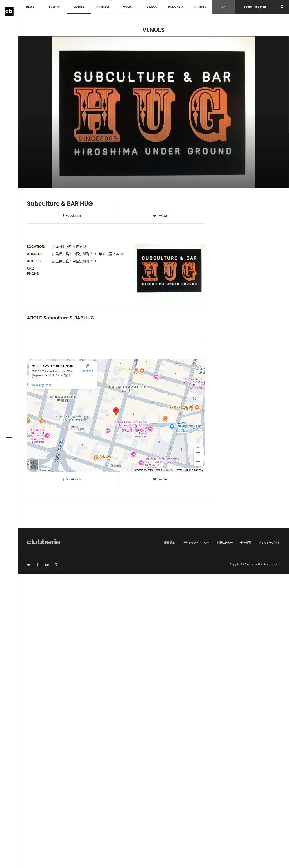The width and height of the screenshot is (289, 868).
Task: Click Lawson Shinyagenbori Shop marker
Action: [x=172, y=426]
